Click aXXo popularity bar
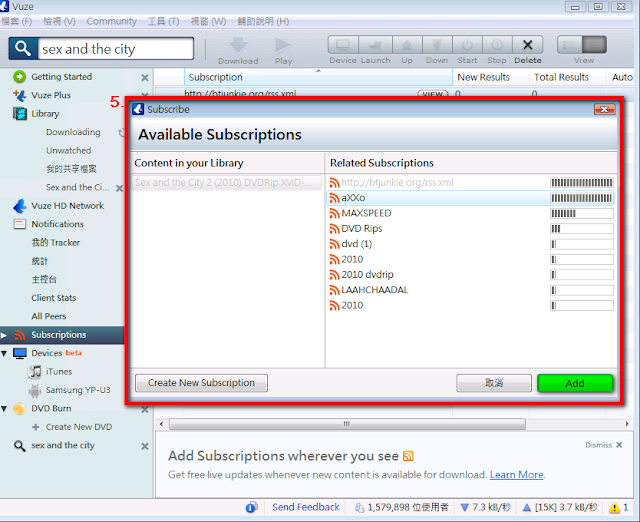 point(582,198)
